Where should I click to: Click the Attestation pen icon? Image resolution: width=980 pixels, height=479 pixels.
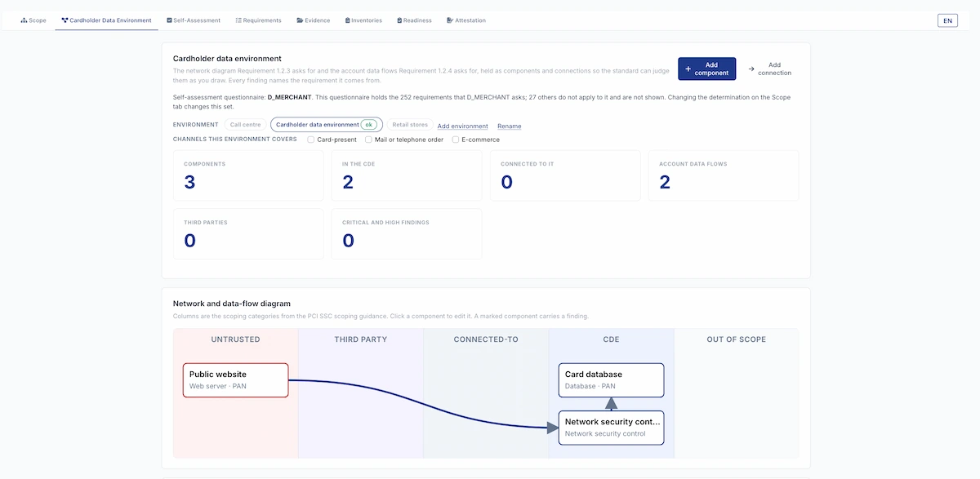(x=450, y=20)
